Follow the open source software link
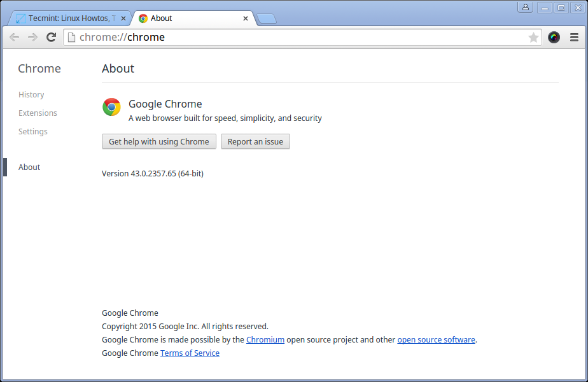This screenshot has height=382, width=588. (x=436, y=340)
